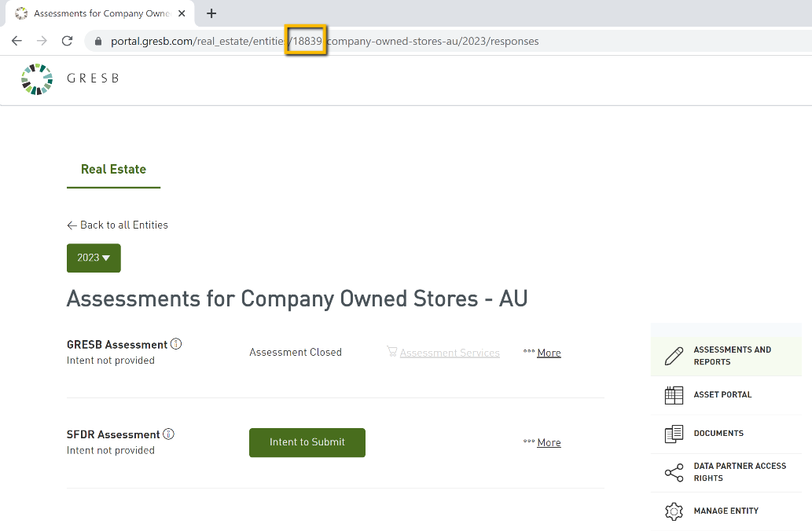Viewport: 812px width, 531px height.
Task: Open a new browser tab with the plus icon
Action: pyautogui.click(x=211, y=13)
